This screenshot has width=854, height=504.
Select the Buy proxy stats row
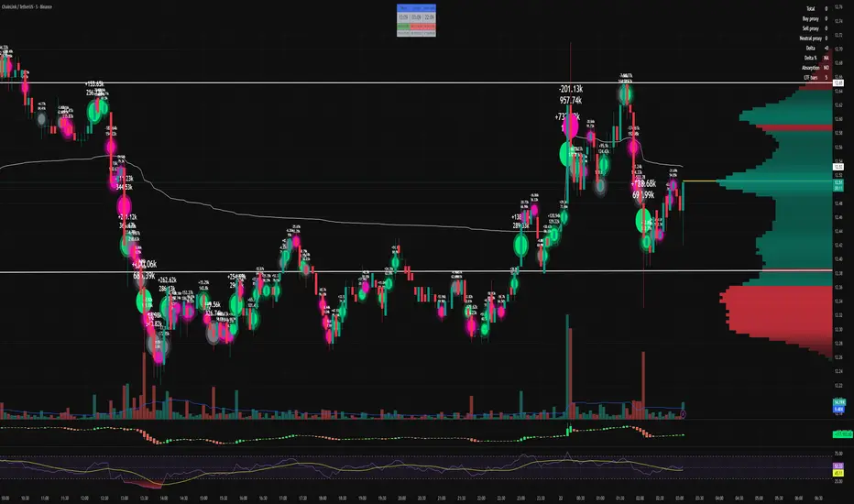click(815, 18)
